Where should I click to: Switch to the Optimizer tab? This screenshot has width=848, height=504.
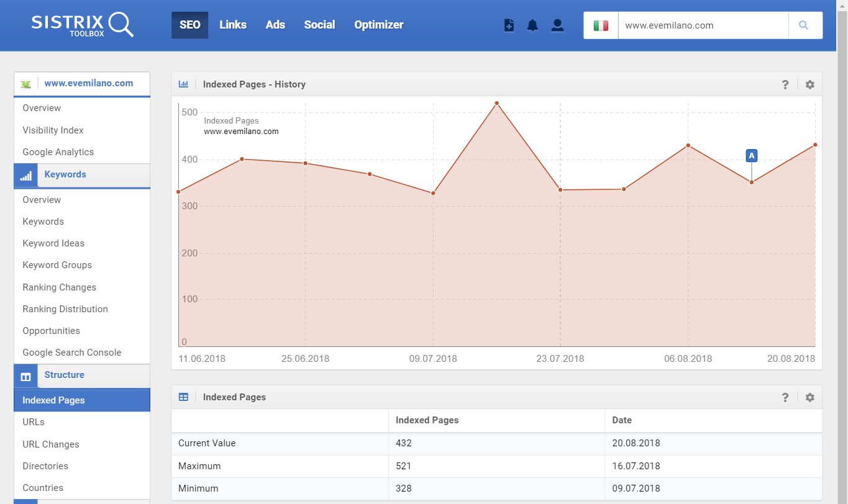coord(379,25)
